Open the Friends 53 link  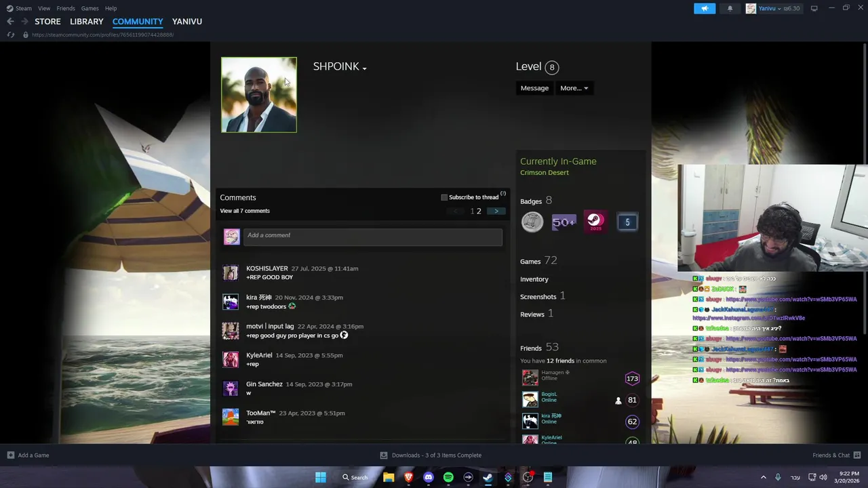tap(539, 348)
